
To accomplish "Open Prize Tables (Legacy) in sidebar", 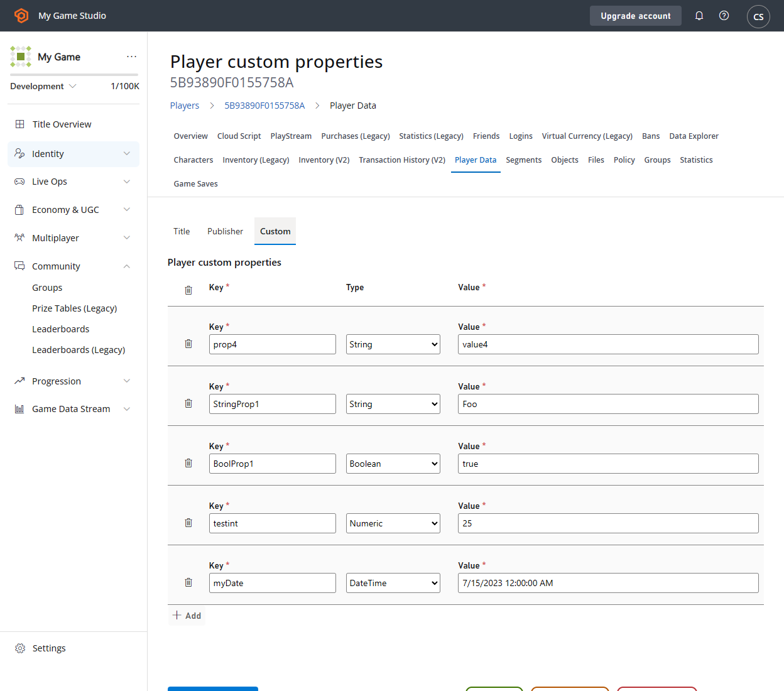I will [x=75, y=308].
